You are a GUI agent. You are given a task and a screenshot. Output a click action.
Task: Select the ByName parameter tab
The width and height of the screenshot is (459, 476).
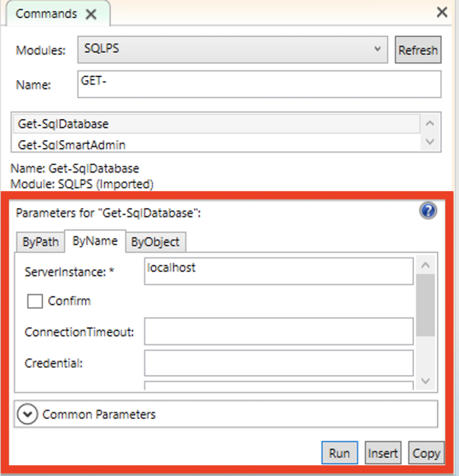click(x=95, y=241)
